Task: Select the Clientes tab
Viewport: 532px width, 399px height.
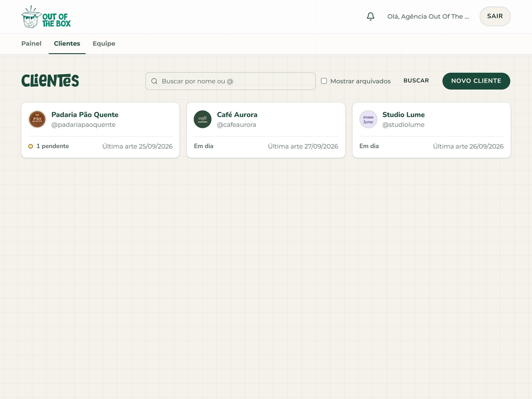Action: coord(67,44)
